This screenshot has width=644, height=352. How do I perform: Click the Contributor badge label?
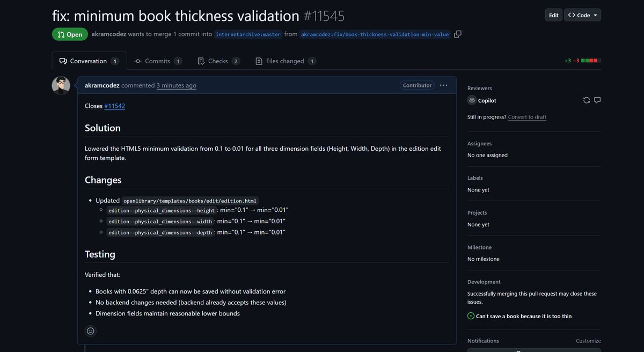pyautogui.click(x=417, y=85)
